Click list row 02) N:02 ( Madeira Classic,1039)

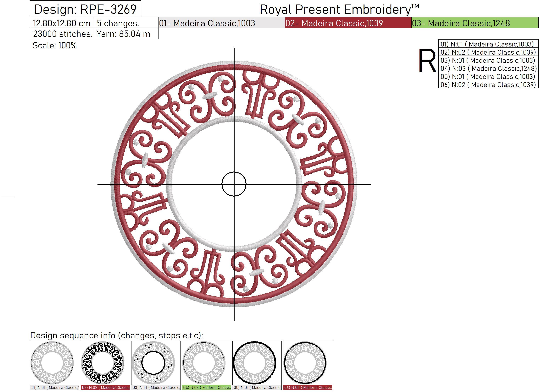[488, 52]
